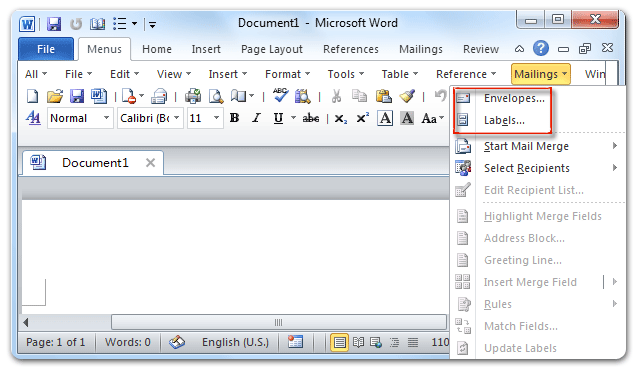Click the Paste clipboard icon

click(384, 96)
